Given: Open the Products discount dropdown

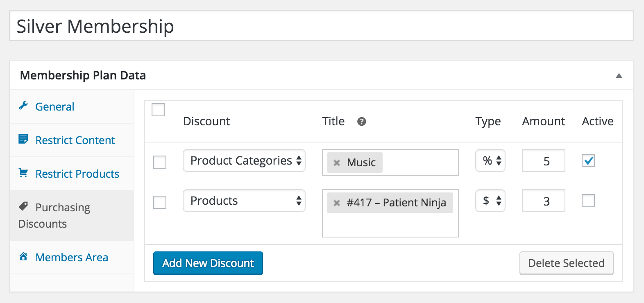Looking at the screenshot, I should [x=244, y=201].
